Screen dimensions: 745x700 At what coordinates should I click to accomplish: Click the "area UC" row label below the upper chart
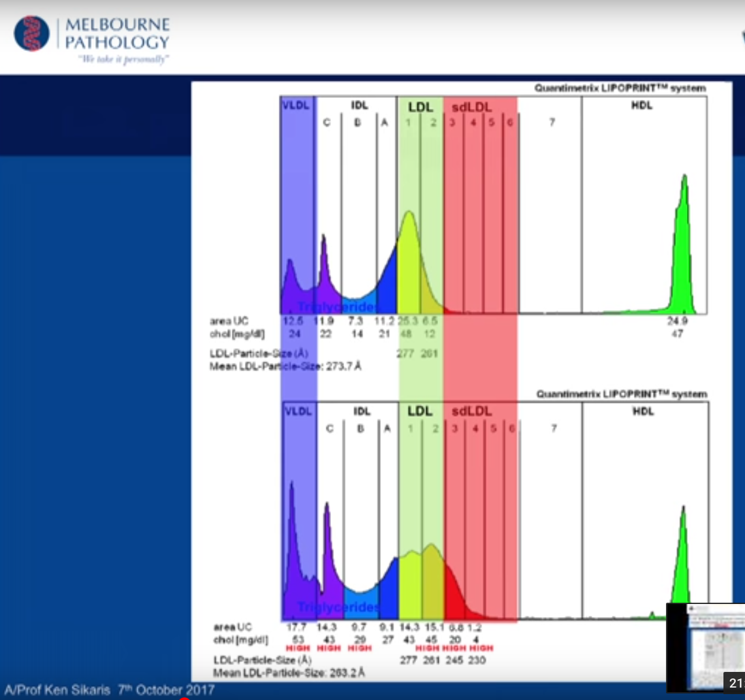[x=229, y=321]
